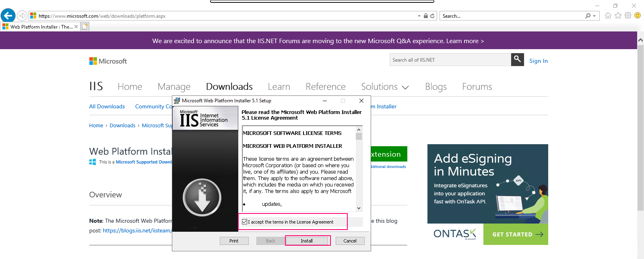Image resolution: width=644 pixels, height=259 pixels.
Task: Click the lock security icon in address bar
Action: point(426,16)
